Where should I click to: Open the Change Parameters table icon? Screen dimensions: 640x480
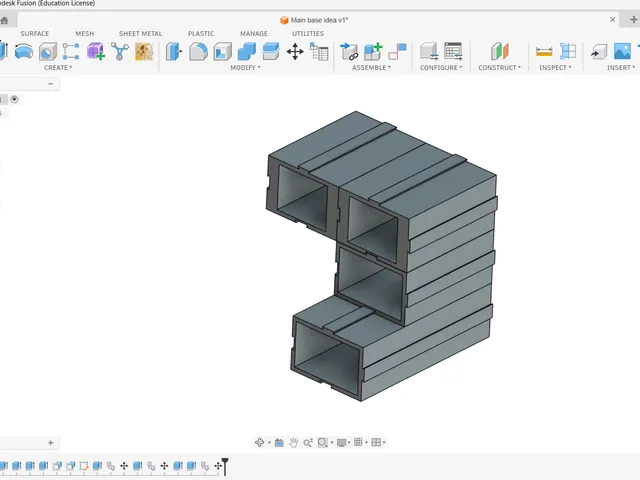pyautogui.click(x=320, y=52)
